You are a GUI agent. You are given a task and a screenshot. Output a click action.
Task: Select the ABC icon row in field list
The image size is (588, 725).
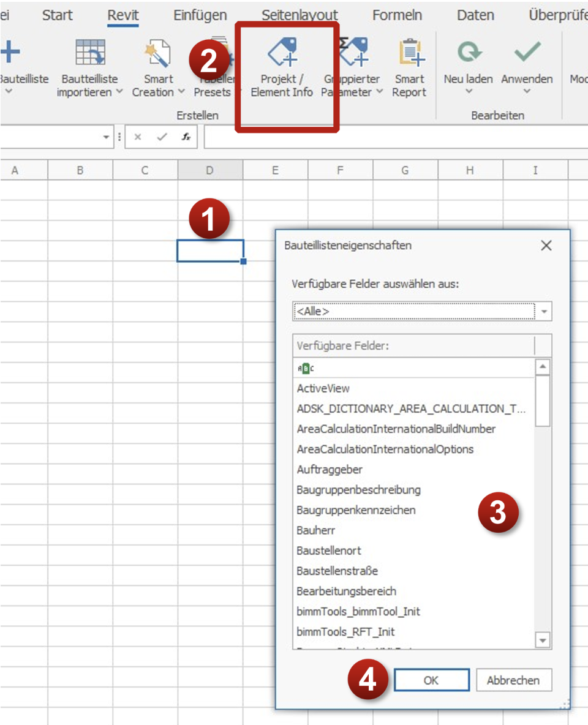click(413, 368)
